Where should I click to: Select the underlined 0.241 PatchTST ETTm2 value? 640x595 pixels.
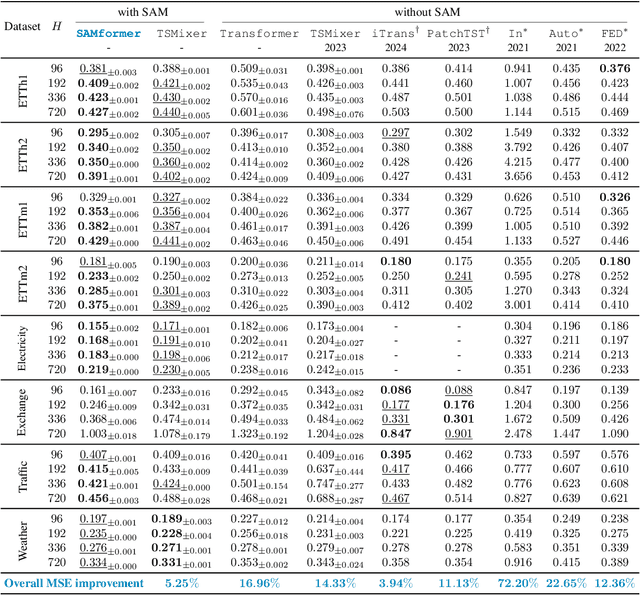[x=459, y=276]
